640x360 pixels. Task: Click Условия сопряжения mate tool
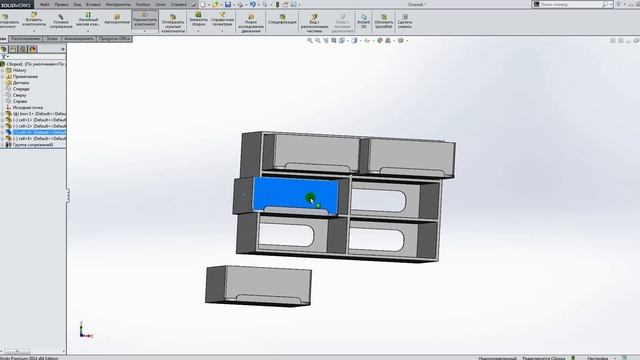click(61, 22)
